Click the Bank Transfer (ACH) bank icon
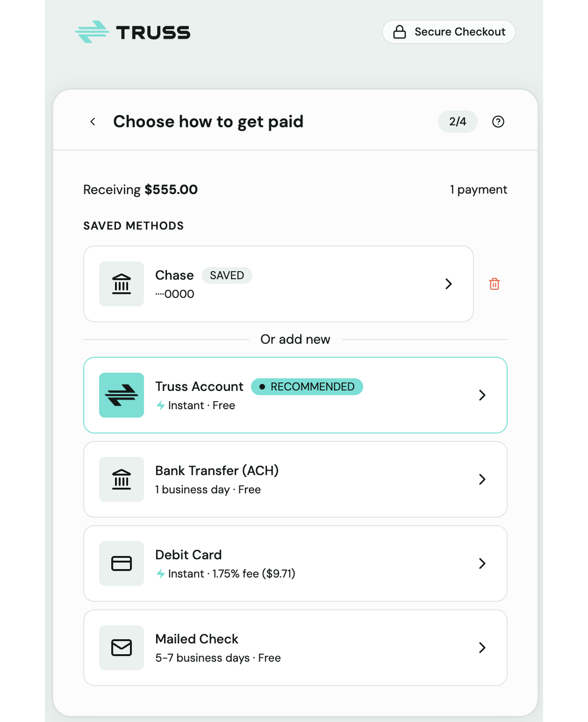 point(121,479)
